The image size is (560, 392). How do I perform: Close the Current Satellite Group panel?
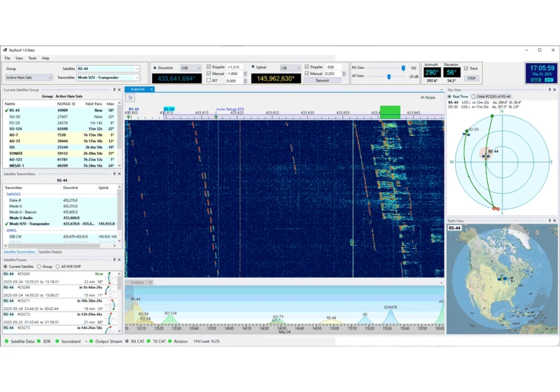(x=119, y=90)
